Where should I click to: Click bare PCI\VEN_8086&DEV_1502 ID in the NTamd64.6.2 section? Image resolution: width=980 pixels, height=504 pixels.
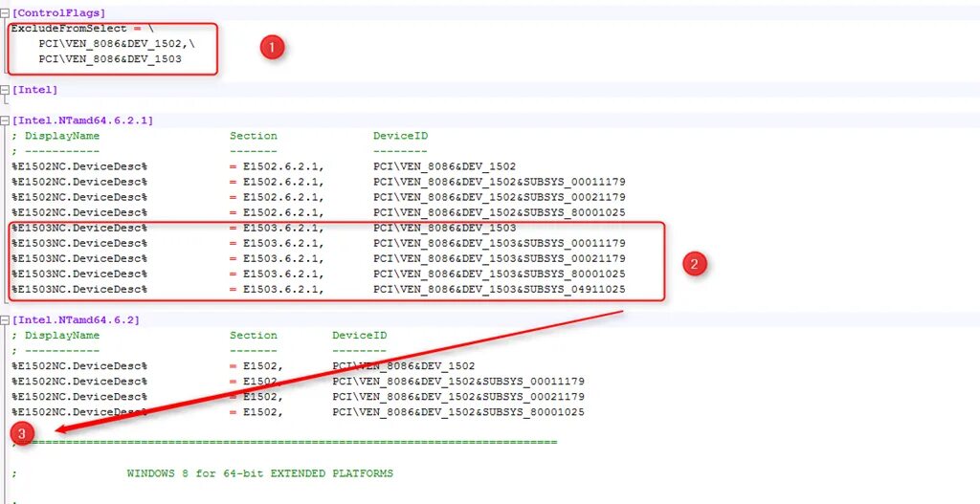coord(404,366)
